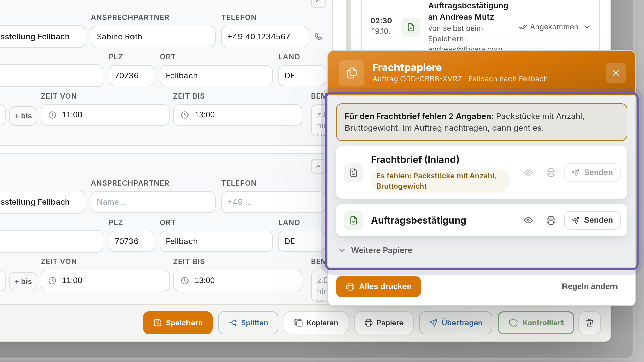Send the Auftragsbestätigung
Viewport: 644px width, 362px height.
tap(592, 220)
